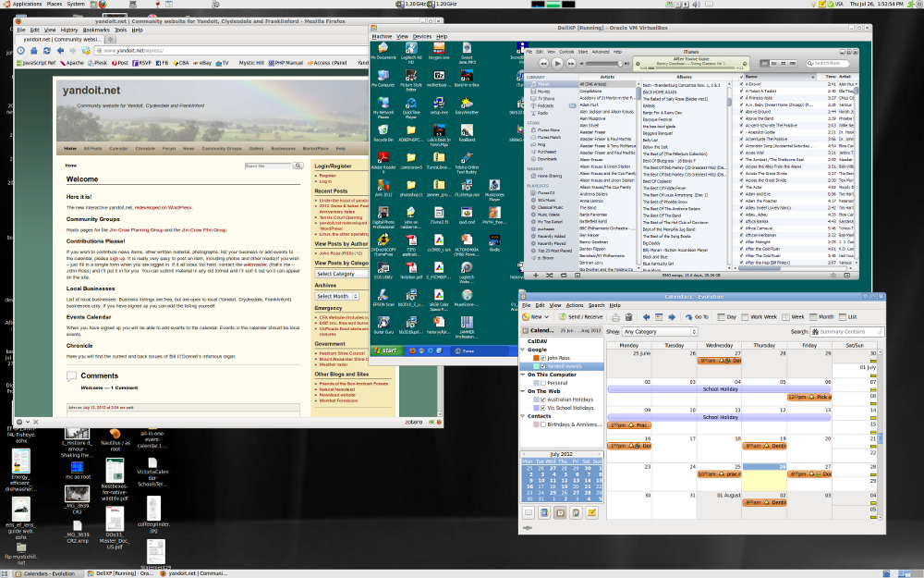Enable the Personal calendar checkbox

543,383
